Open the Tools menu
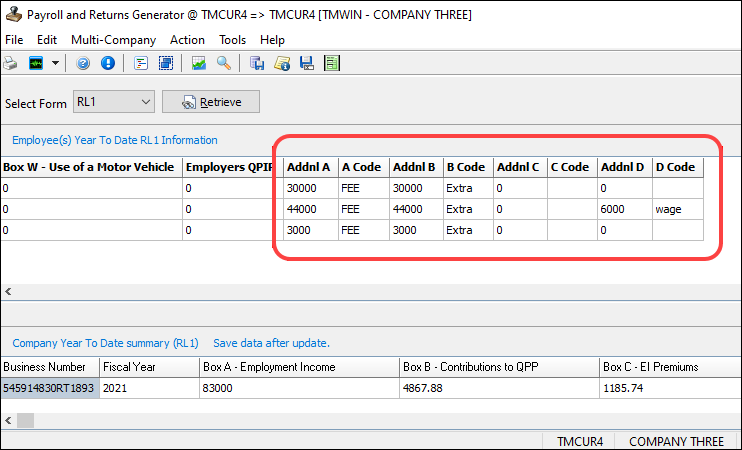Image resolution: width=742 pixels, height=450 pixels. tap(232, 40)
